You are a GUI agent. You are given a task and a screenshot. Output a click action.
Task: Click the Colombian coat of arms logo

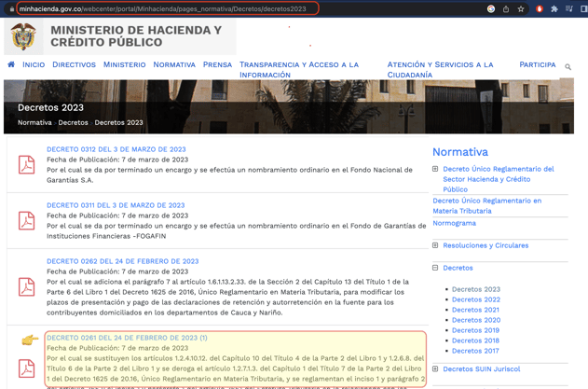point(23,36)
